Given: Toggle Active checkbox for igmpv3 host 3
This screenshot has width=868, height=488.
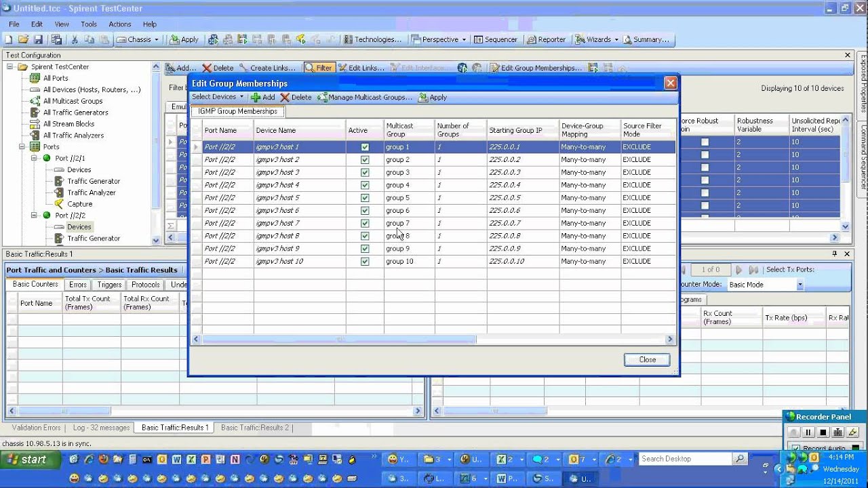Looking at the screenshot, I should point(365,173).
